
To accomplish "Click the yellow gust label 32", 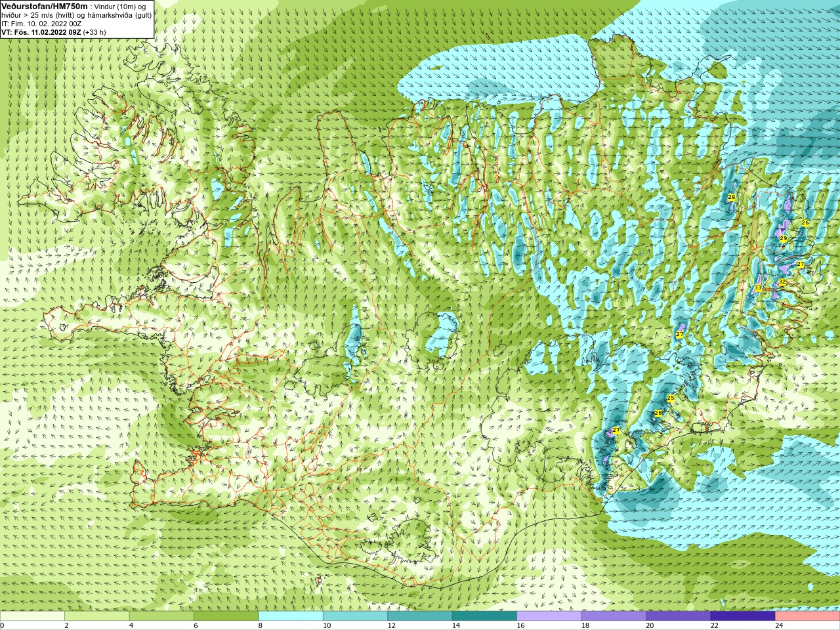I will click(x=782, y=282).
